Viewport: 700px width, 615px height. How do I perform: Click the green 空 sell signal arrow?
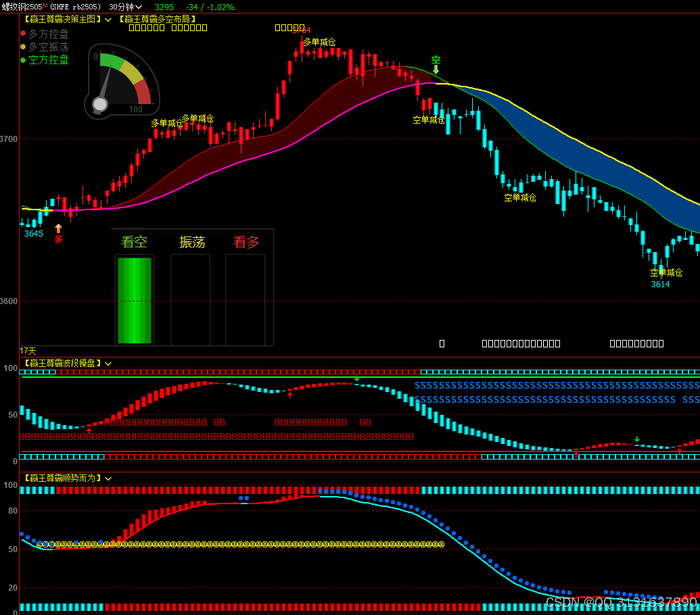[x=436, y=70]
